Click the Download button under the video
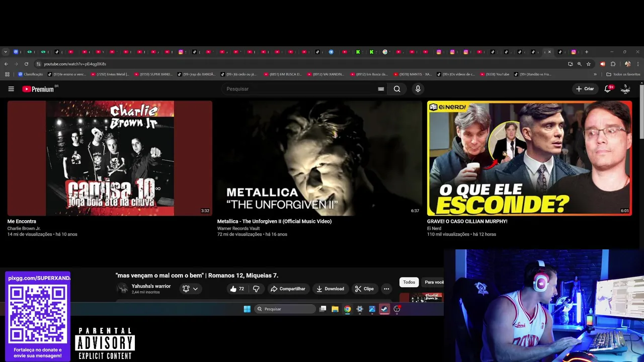Screen dimensions: 644x362 pos(330,289)
